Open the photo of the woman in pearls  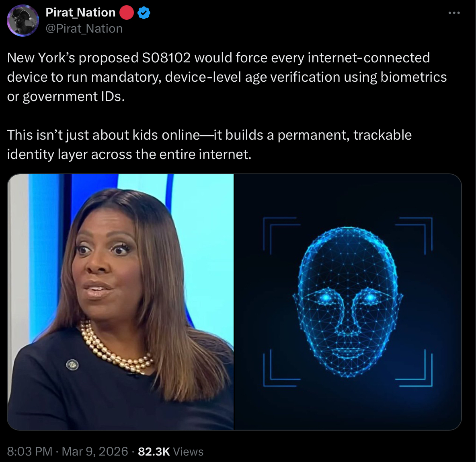point(121,302)
